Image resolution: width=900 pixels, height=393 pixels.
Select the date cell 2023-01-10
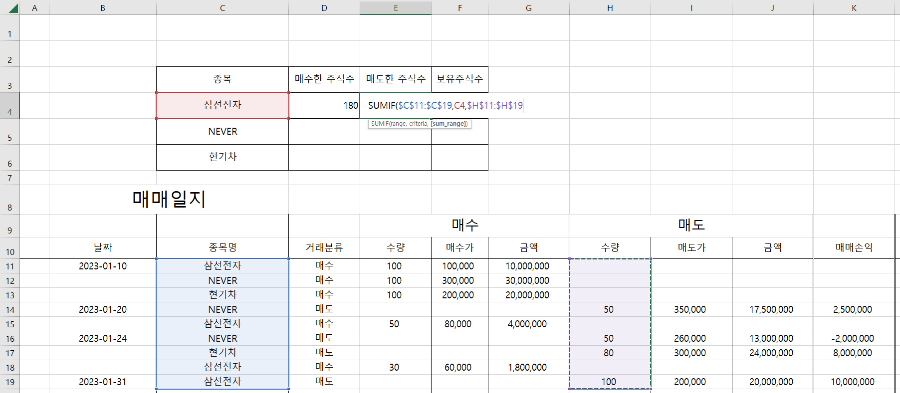(x=103, y=266)
